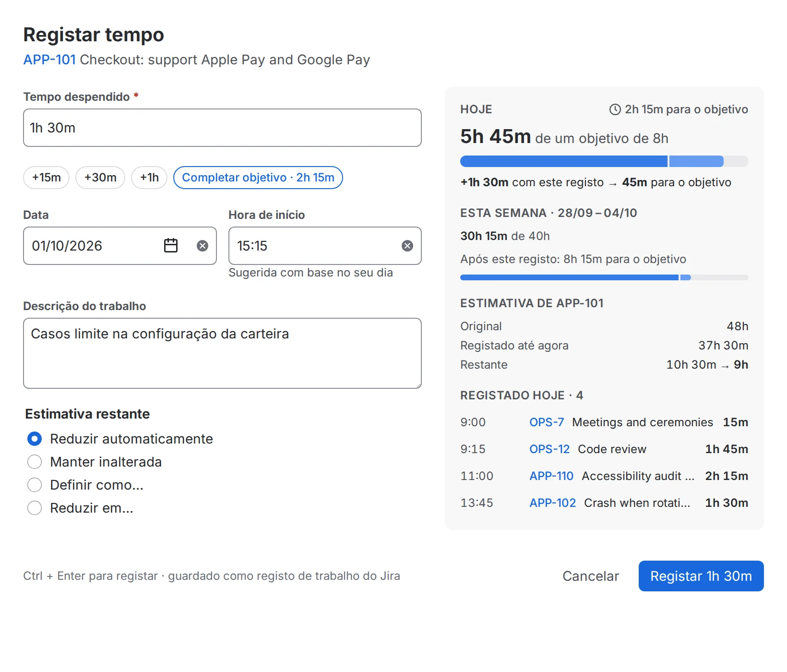Image resolution: width=787 pixels, height=672 pixels.
Task: Select Manter inalterada radio option
Action: (35, 462)
